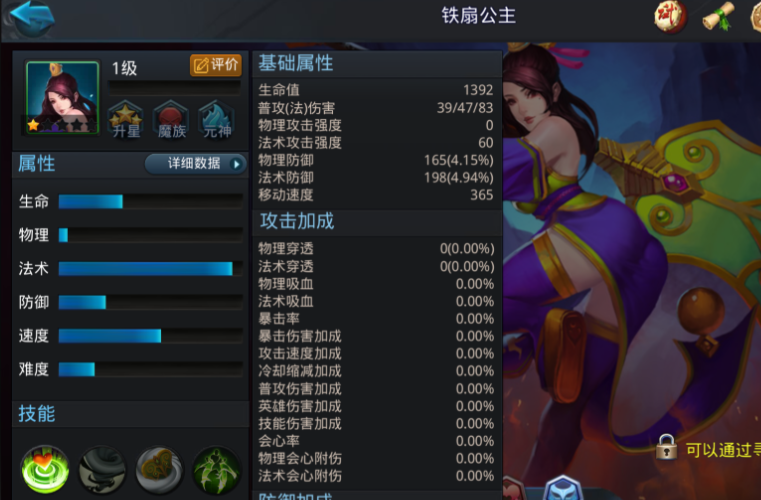This screenshot has width=761, height=500.
Task: Tap the 元神 blue flame icon
Action: tap(216, 119)
